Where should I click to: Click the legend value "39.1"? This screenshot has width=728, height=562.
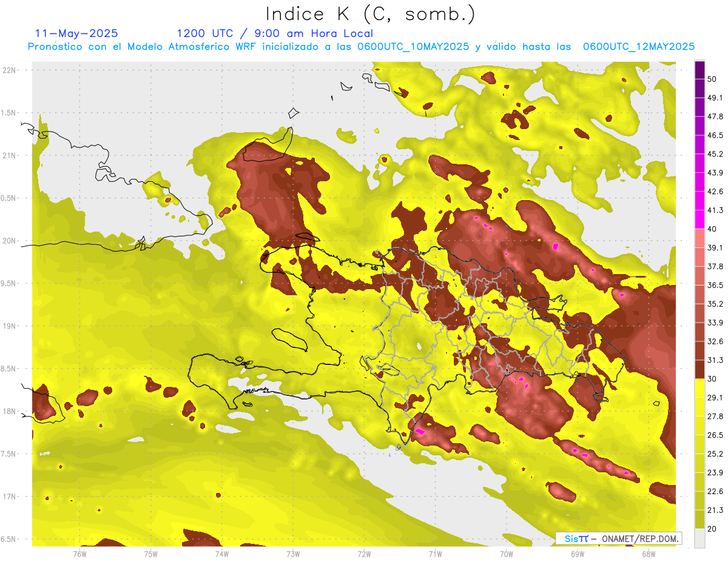coord(715,248)
